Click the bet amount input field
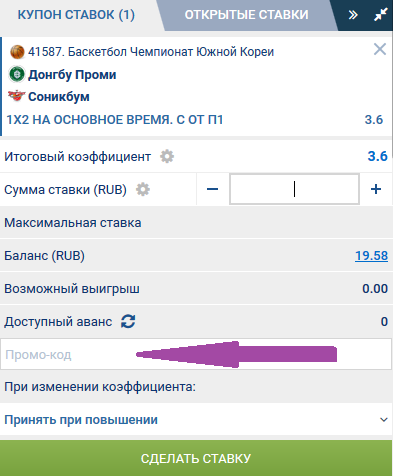The image size is (394, 476). coord(294,189)
